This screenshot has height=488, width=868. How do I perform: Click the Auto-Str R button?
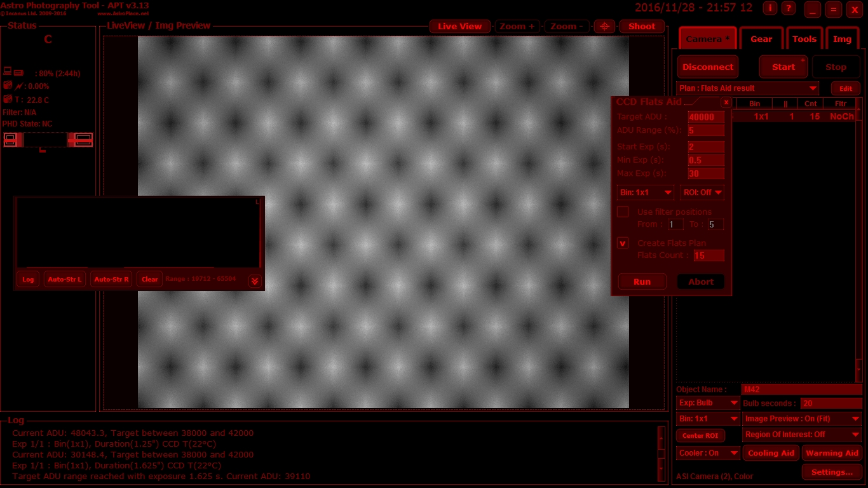(111, 279)
